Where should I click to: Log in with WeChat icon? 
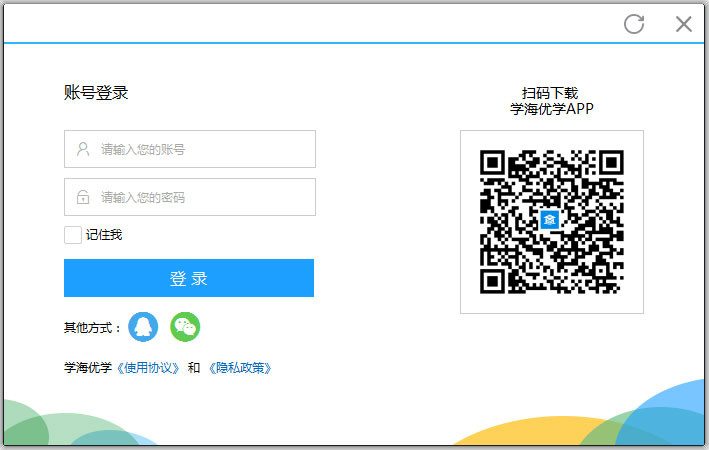185,327
